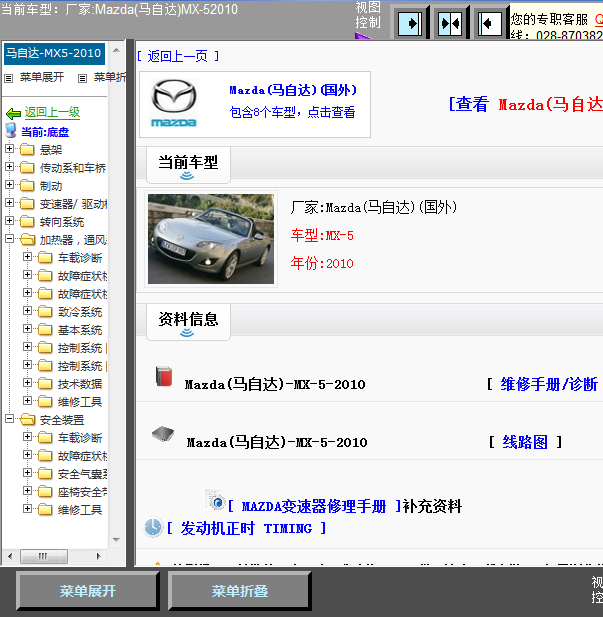Collapse the 加热器,通风 tree node
Screen dimensions: 603x617
click(x=9, y=238)
